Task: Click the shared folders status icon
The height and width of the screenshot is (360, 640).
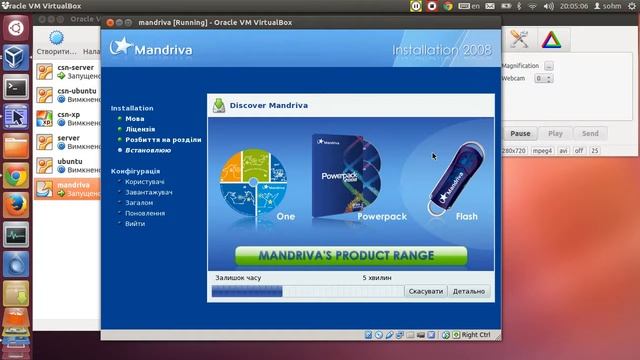Action: [x=410, y=335]
